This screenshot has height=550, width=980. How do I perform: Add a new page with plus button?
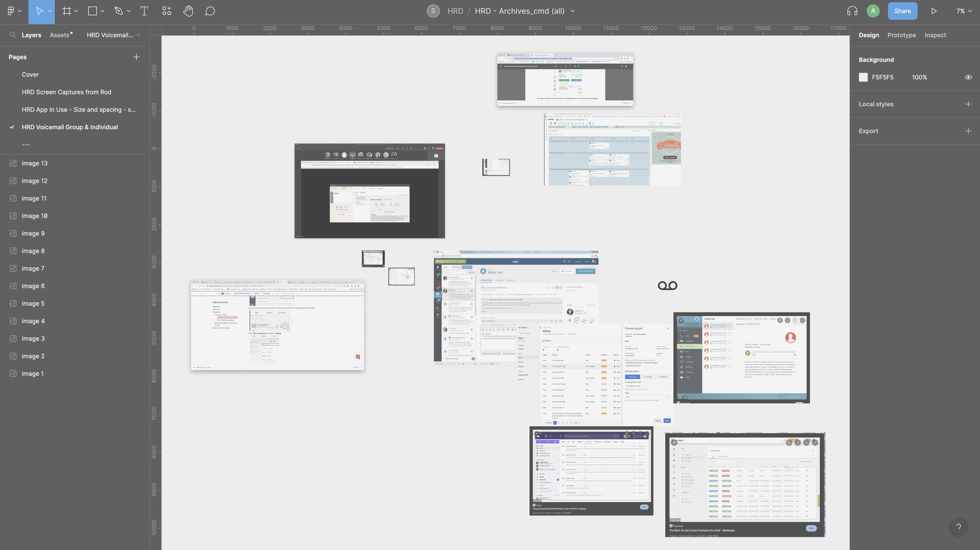(x=136, y=57)
